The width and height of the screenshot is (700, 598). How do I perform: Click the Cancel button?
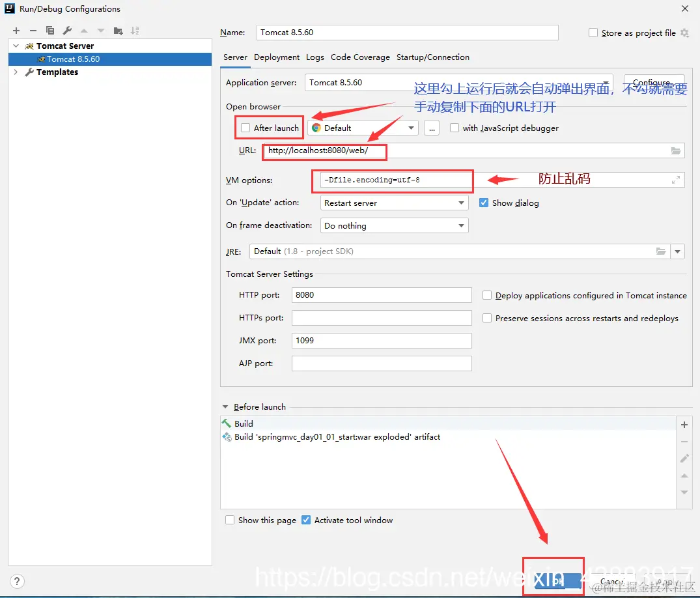click(612, 581)
